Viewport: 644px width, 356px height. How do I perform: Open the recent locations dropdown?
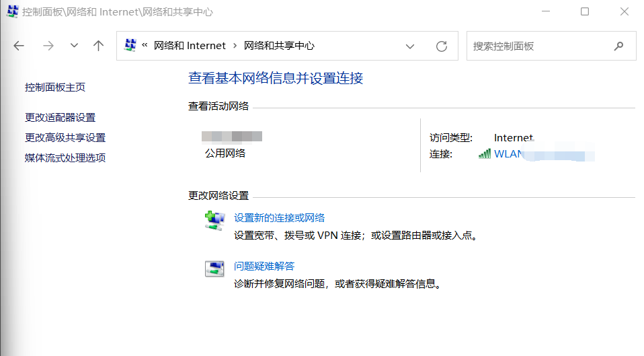click(x=74, y=46)
